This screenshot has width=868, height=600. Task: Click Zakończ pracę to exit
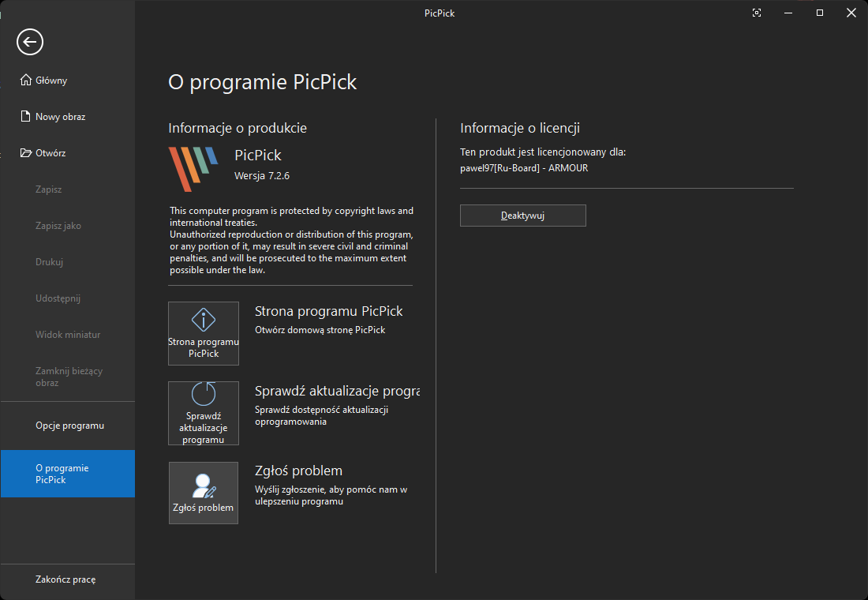[x=68, y=579]
